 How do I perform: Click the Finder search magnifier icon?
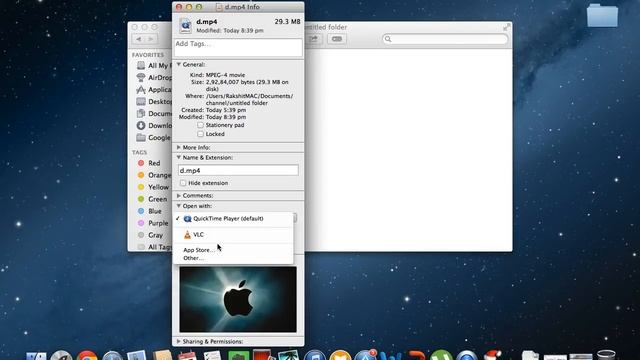[x=388, y=39]
